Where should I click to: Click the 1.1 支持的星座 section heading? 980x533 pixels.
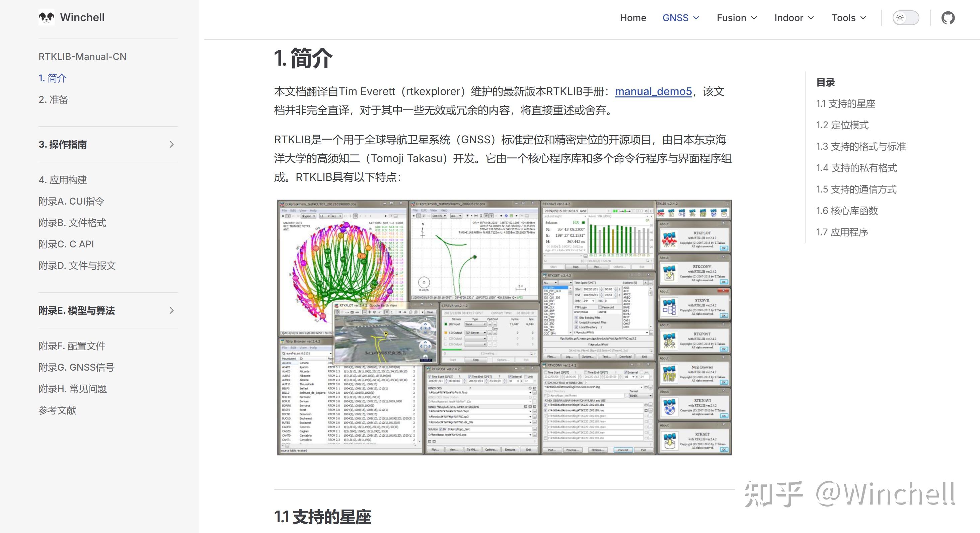[323, 517]
